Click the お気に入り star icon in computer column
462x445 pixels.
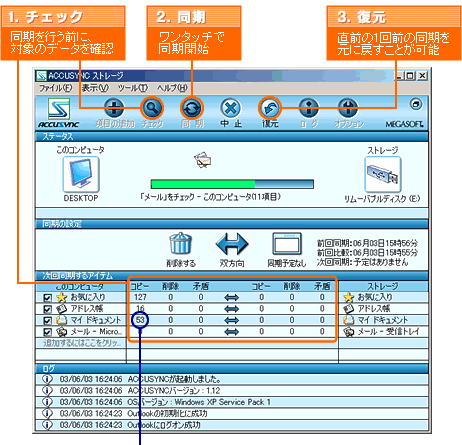click(x=62, y=297)
